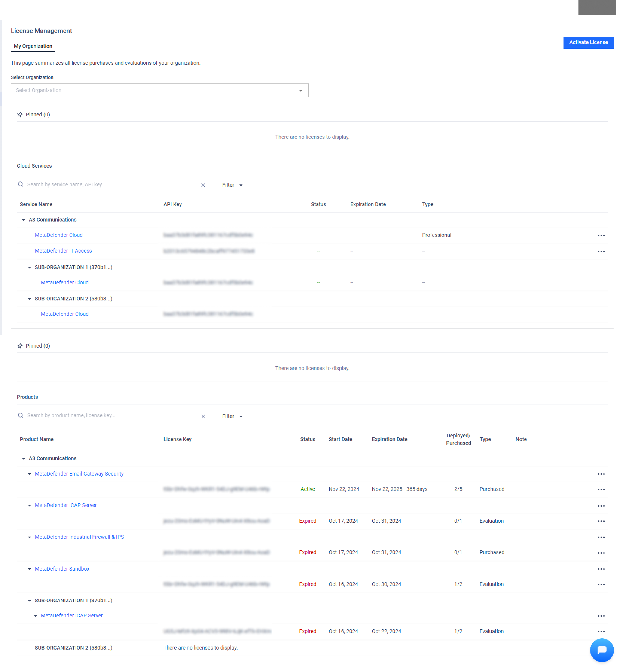Viewport: 623px width, 672px height.
Task: Click SUB-ORGANIZATION 2 (580b3...) in Products
Action: tap(74, 648)
